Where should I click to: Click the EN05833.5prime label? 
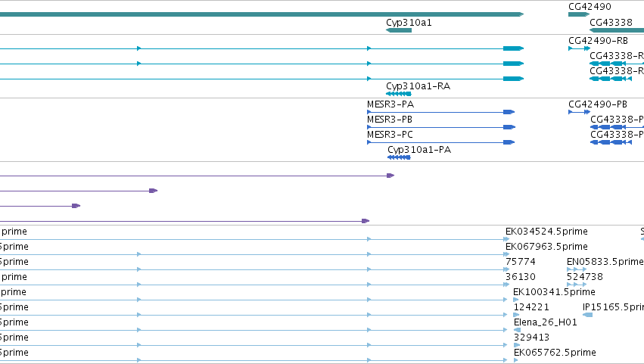click(x=605, y=262)
